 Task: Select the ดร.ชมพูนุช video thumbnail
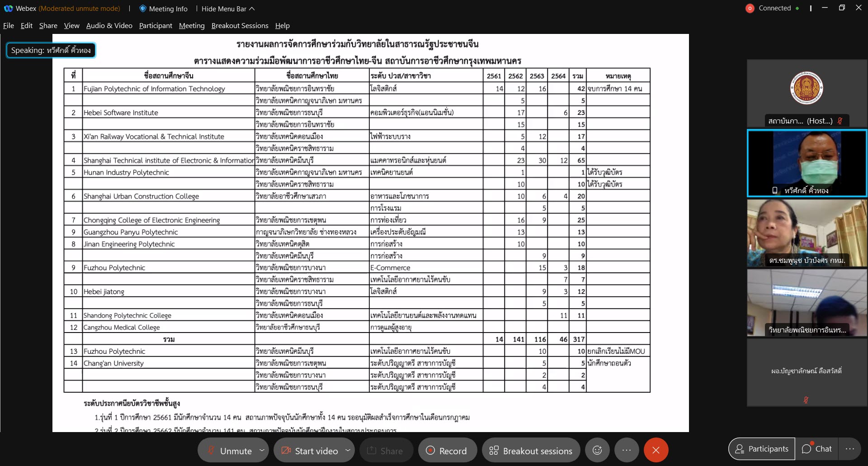coord(807,233)
